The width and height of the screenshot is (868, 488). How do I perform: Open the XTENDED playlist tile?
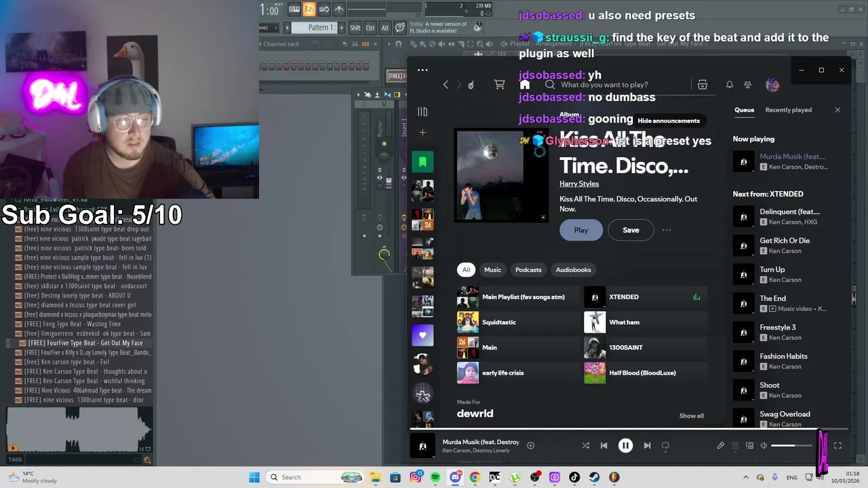click(x=644, y=297)
